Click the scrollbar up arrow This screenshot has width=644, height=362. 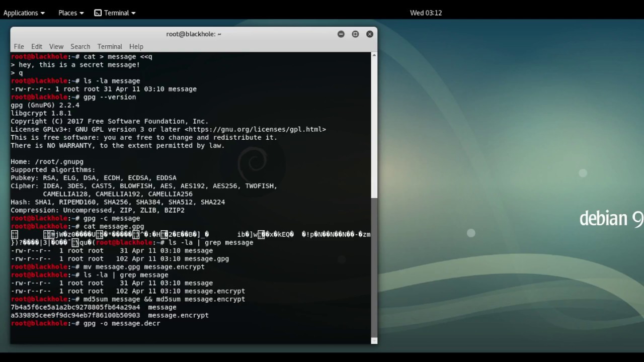coord(374,55)
